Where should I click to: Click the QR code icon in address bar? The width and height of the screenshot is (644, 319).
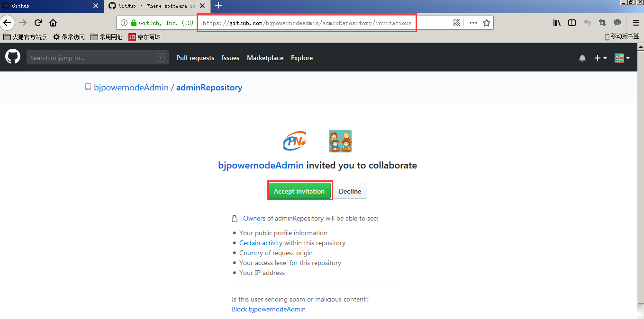tap(457, 23)
